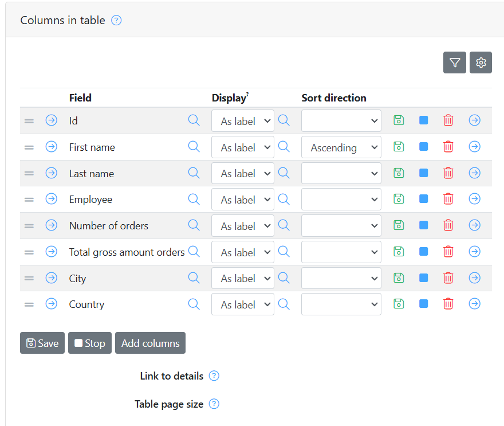Delete the Country row with trash icon

[x=448, y=304]
